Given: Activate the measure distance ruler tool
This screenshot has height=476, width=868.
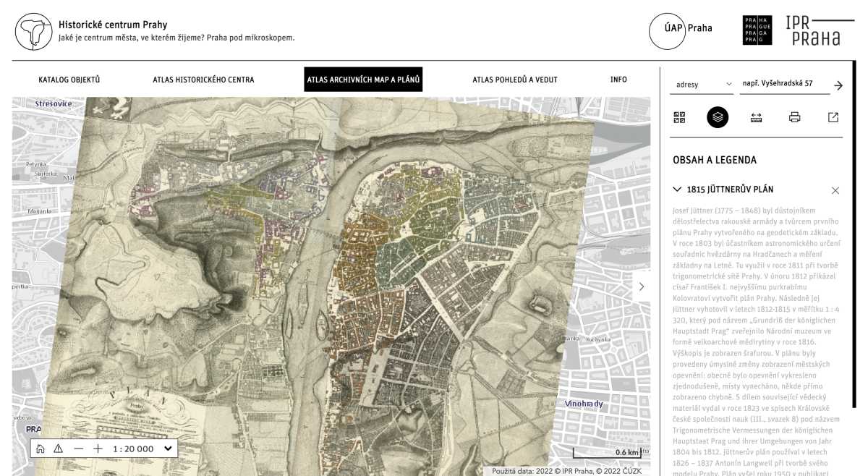Looking at the screenshot, I should (x=756, y=117).
